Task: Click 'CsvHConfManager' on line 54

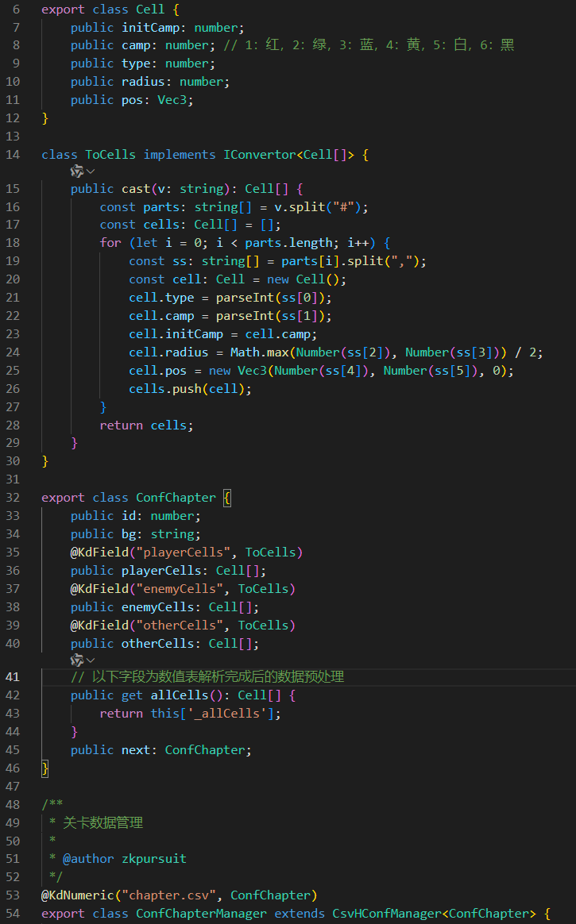Action: (387, 914)
